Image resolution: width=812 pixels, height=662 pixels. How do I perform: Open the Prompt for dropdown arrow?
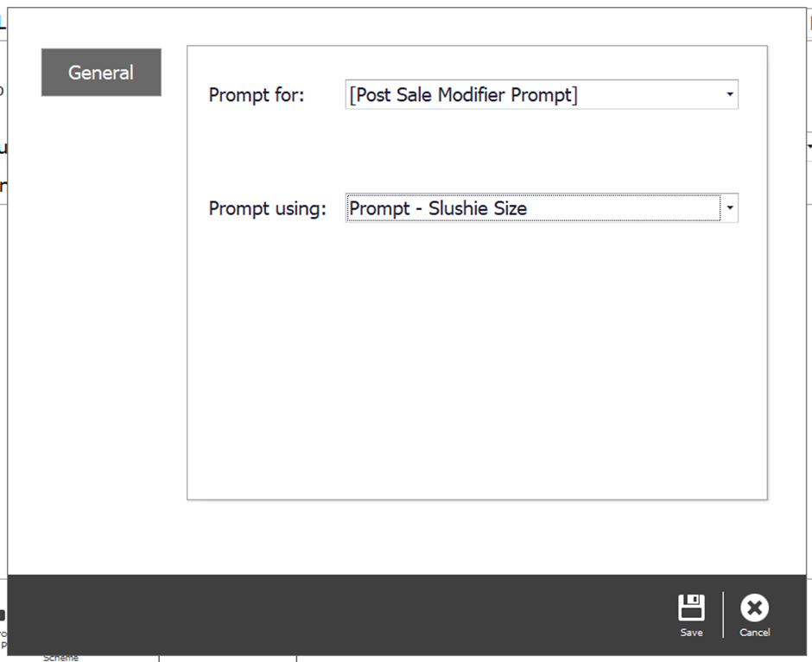(x=730, y=94)
